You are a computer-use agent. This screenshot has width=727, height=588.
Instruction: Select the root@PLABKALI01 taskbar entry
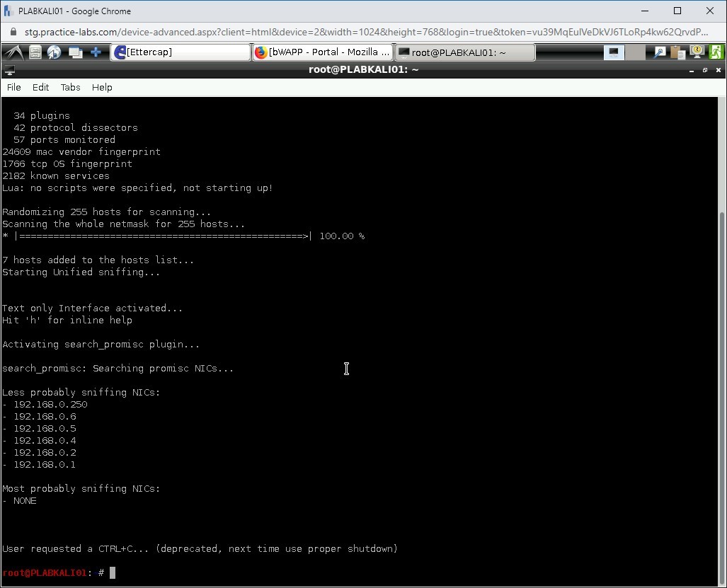click(x=464, y=52)
